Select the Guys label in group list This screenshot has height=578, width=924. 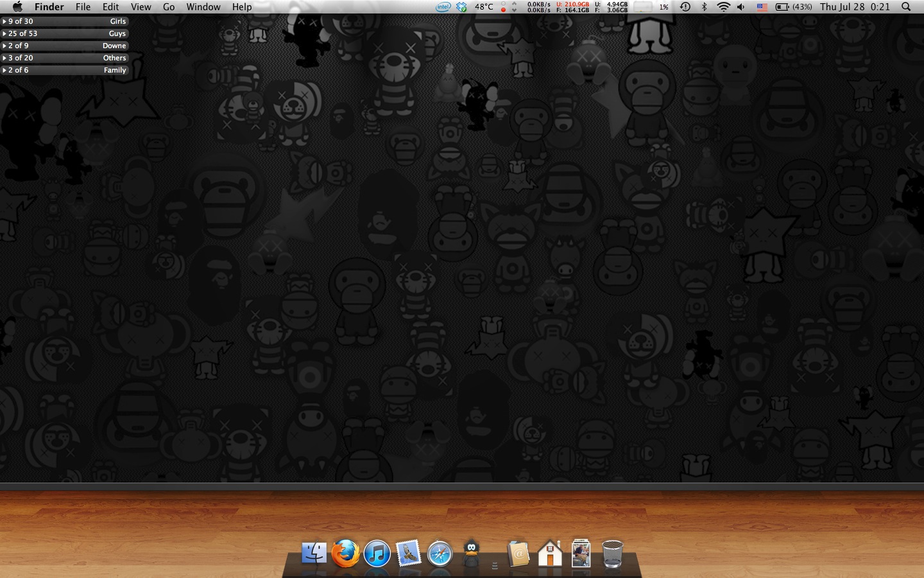tap(117, 33)
